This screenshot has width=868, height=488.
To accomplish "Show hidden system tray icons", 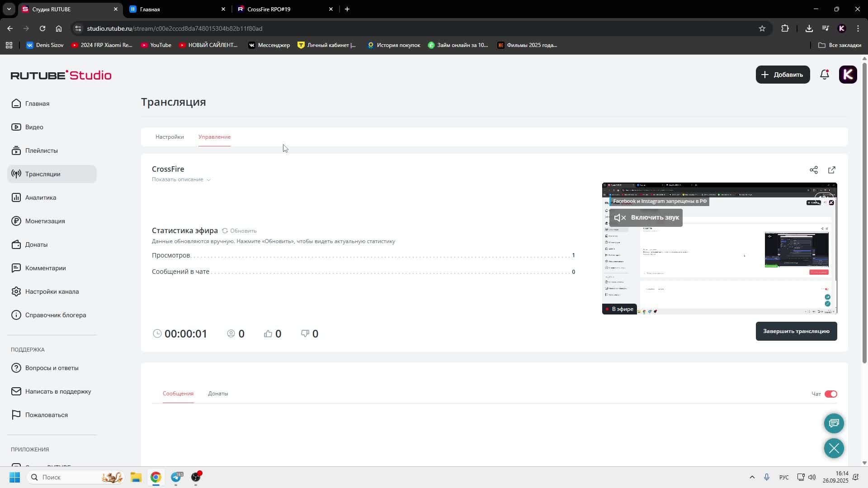I will pos(752,477).
